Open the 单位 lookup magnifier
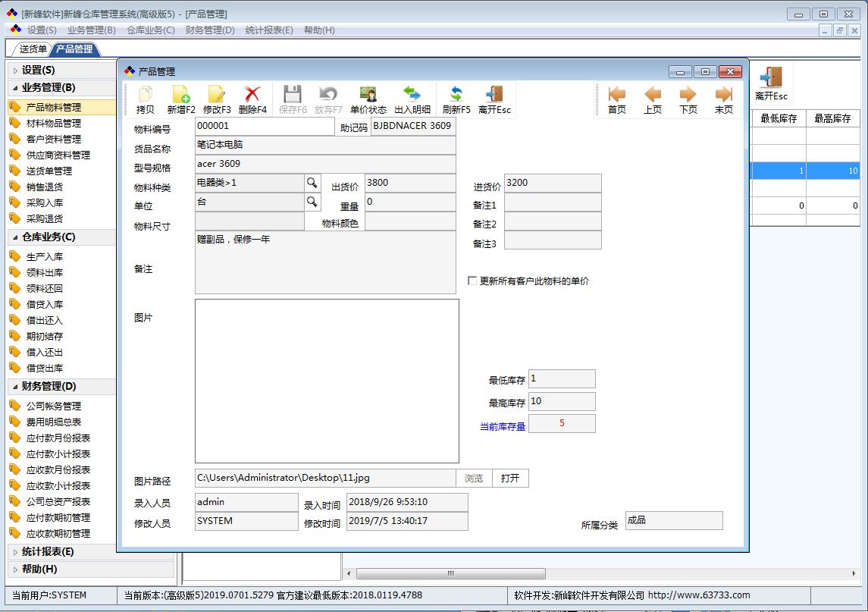 (312, 202)
